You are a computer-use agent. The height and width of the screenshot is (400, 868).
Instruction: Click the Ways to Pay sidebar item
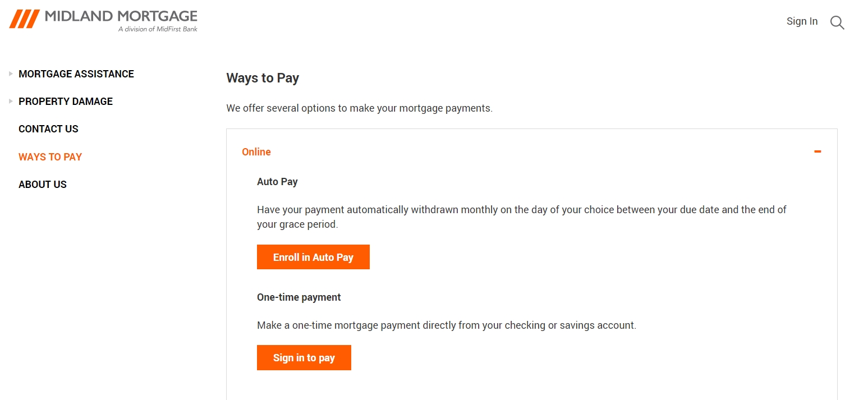[50, 157]
